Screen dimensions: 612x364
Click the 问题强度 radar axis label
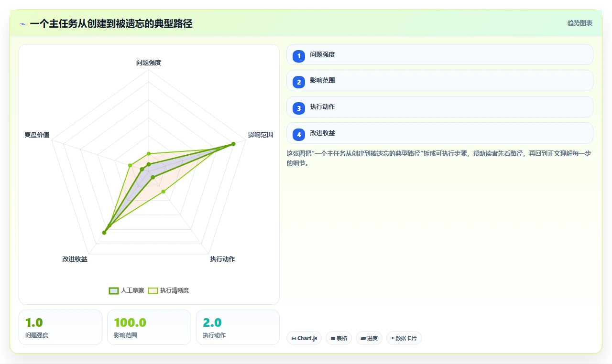point(149,63)
